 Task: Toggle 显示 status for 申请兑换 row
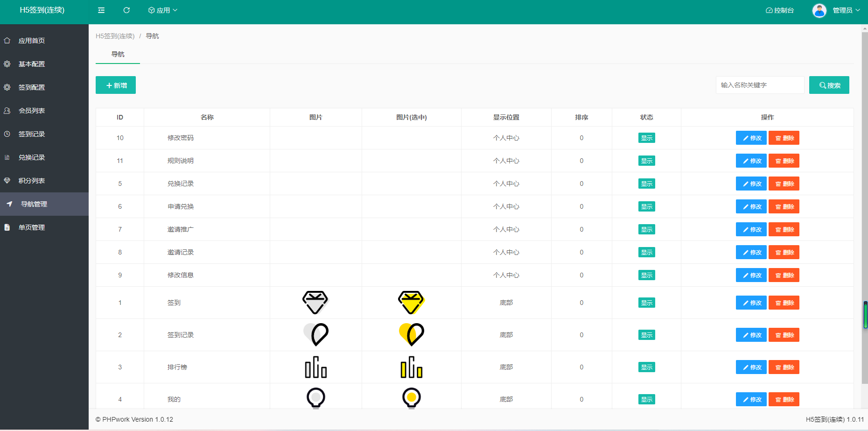647,206
